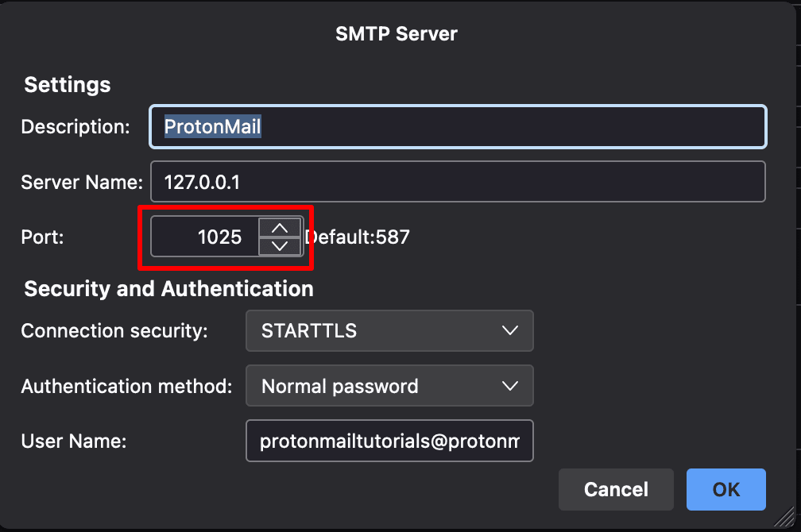Click the Connection security chevron arrow
Viewport: 801px width, 532px height.
511,330
